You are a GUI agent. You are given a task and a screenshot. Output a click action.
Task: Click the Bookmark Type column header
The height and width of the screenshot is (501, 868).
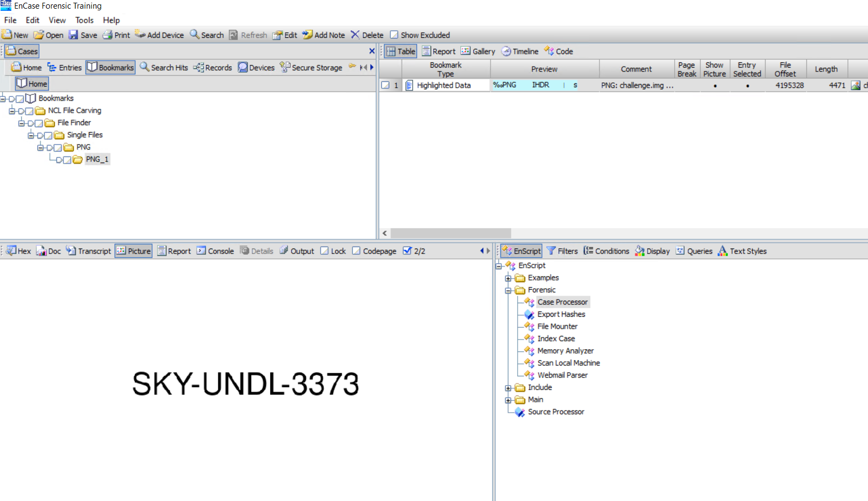[x=446, y=69]
